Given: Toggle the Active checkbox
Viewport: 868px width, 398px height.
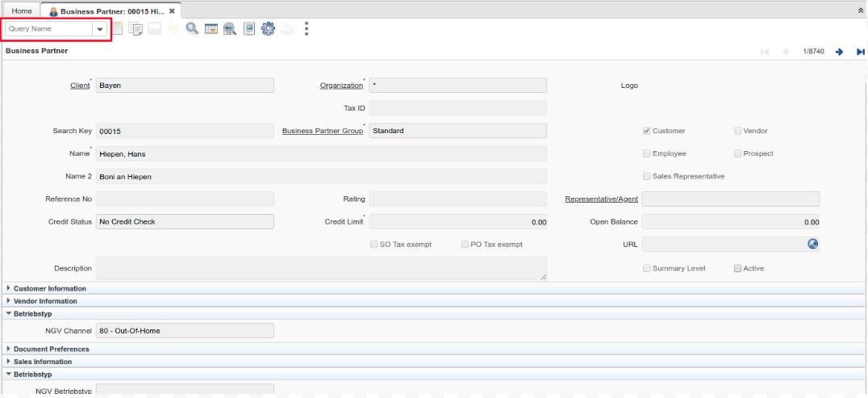Looking at the screenshot, I should coord(737,268).
